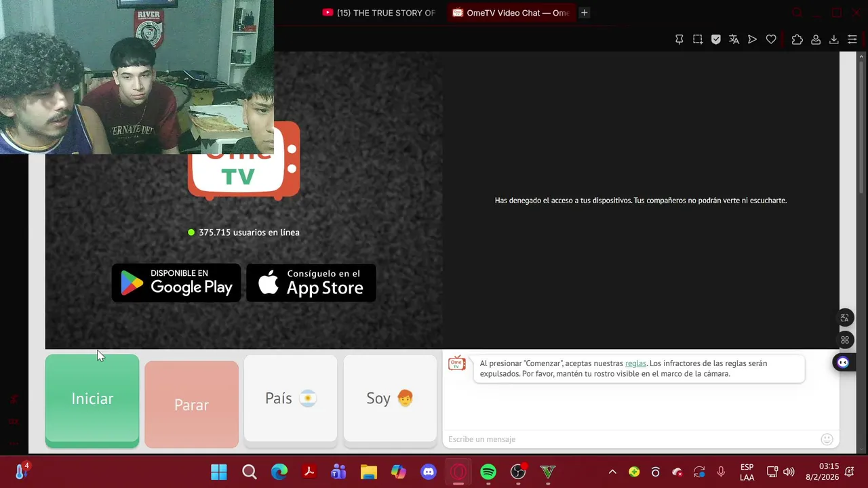Open Spotify from taskbar

(488, 472)
